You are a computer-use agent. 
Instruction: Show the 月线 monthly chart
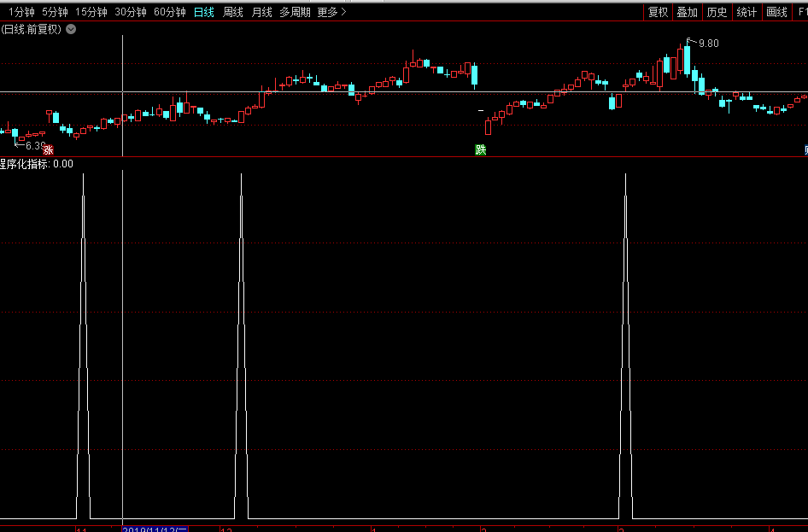pyautogui.click(x=262, y=12)
